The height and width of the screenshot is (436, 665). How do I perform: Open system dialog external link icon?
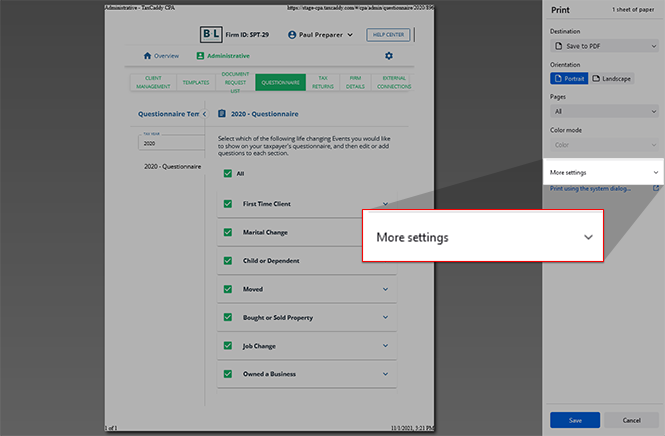656,188
